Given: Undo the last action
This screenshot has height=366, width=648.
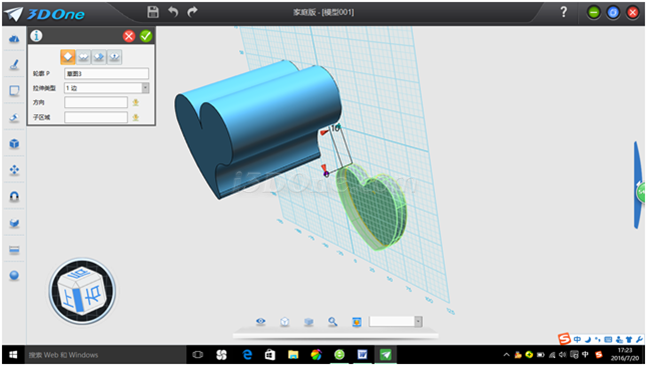Looking at the screenshot, I should (173, 12).
